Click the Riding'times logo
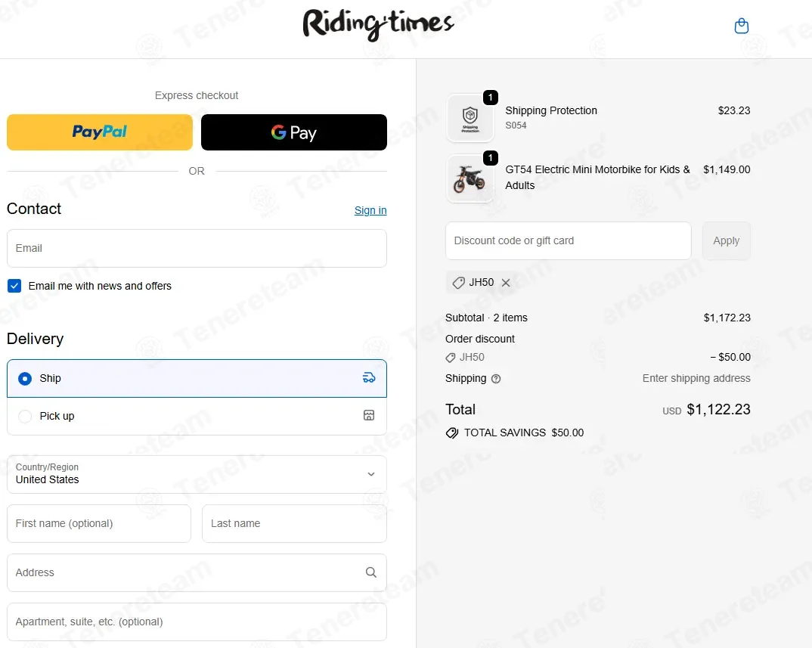 point(378,25)
